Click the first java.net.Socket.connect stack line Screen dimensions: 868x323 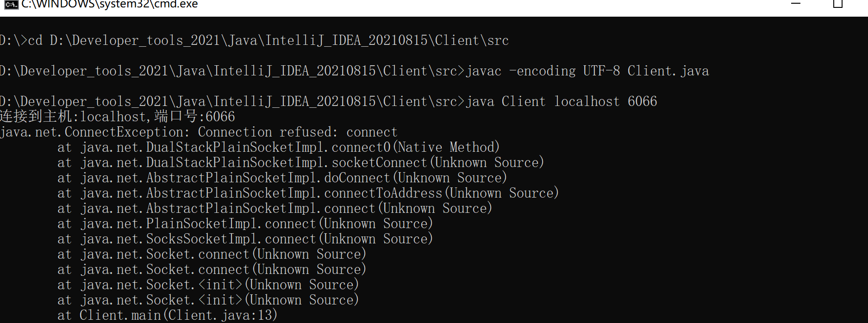212,255
